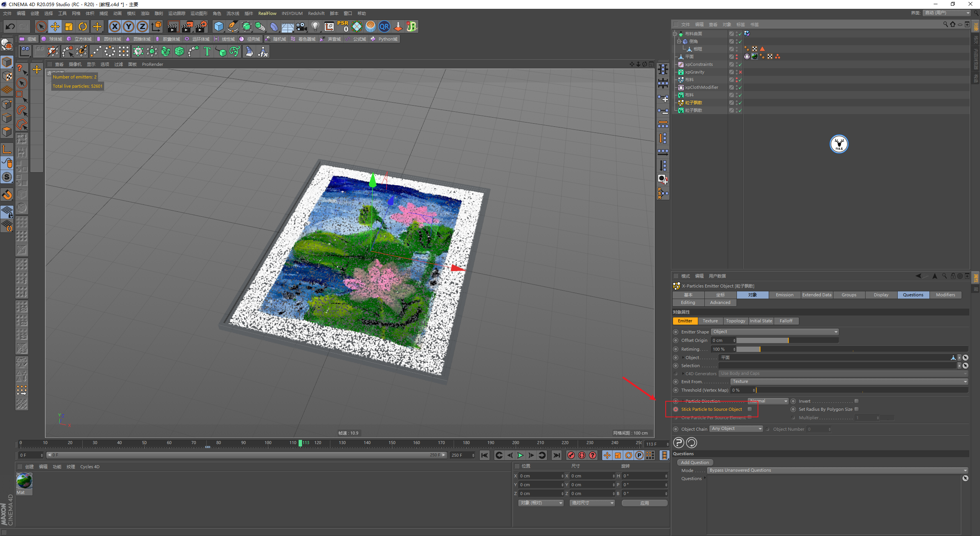Toggle the Invert checkbox

tap(857, 401)
